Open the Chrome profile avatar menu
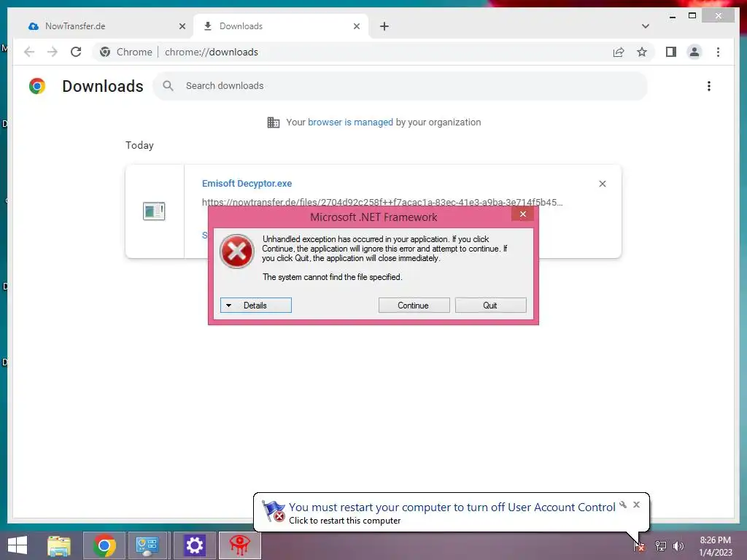Viewport: 747px width, 560px height. 694,52
